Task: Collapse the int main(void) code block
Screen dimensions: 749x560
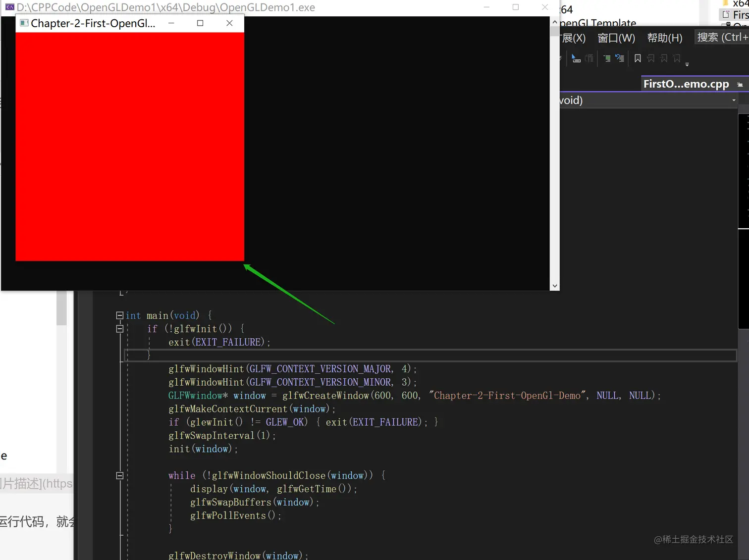Action: (x=119, y=315)
